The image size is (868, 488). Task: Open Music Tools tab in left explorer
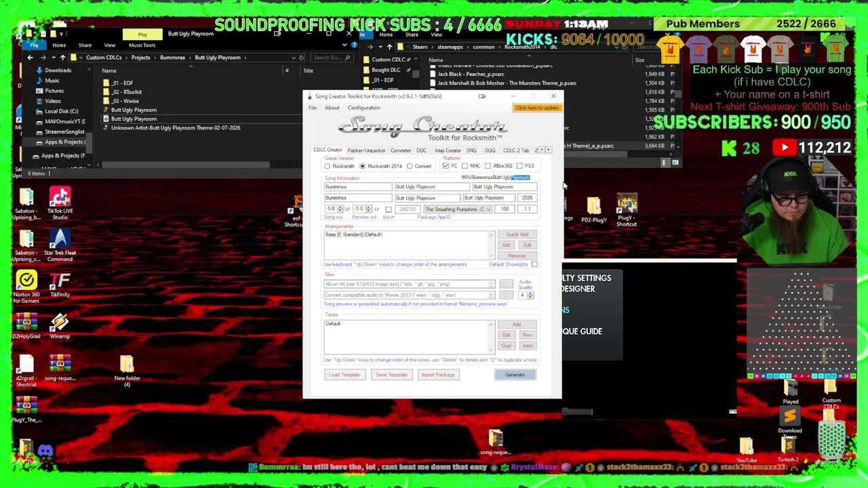[142, 45]
